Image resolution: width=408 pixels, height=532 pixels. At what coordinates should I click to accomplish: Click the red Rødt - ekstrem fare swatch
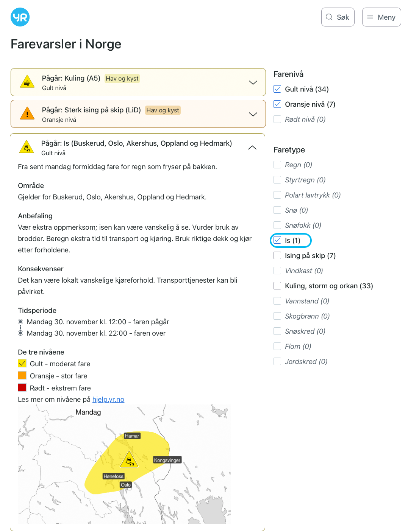click(22, 387)
